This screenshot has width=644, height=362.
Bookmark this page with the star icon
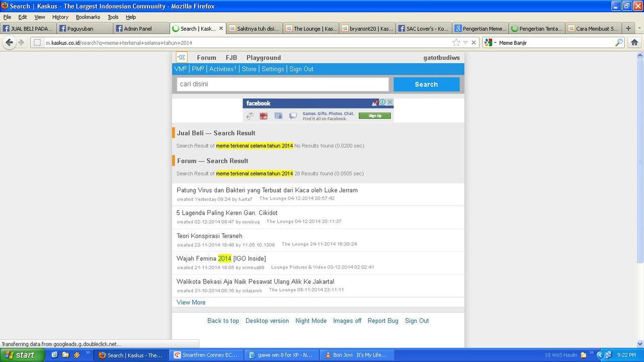coord(456,43)
